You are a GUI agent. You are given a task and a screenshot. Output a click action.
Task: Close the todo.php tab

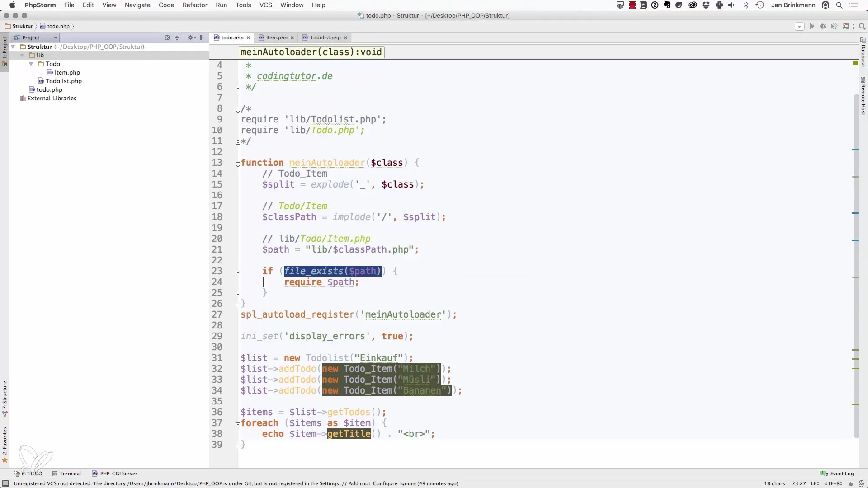coord(248,38)
